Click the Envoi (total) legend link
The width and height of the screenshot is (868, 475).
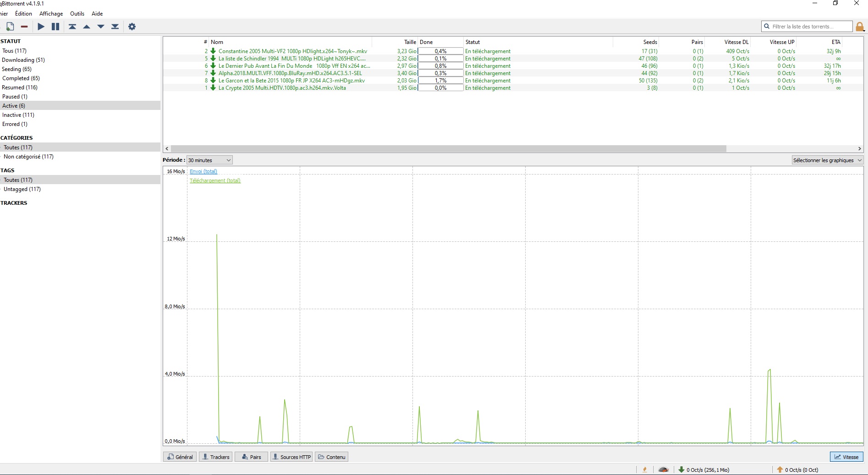tap(203, 171)
